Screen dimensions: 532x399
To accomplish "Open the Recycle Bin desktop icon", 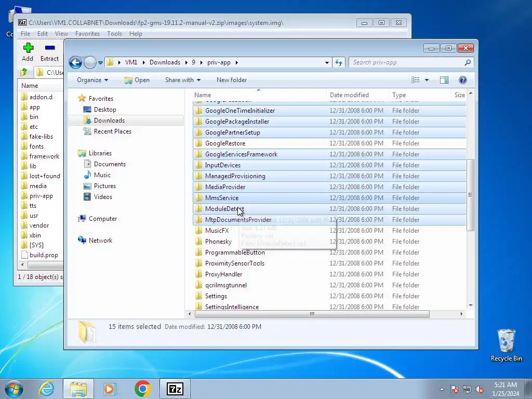I will (506, 345).
